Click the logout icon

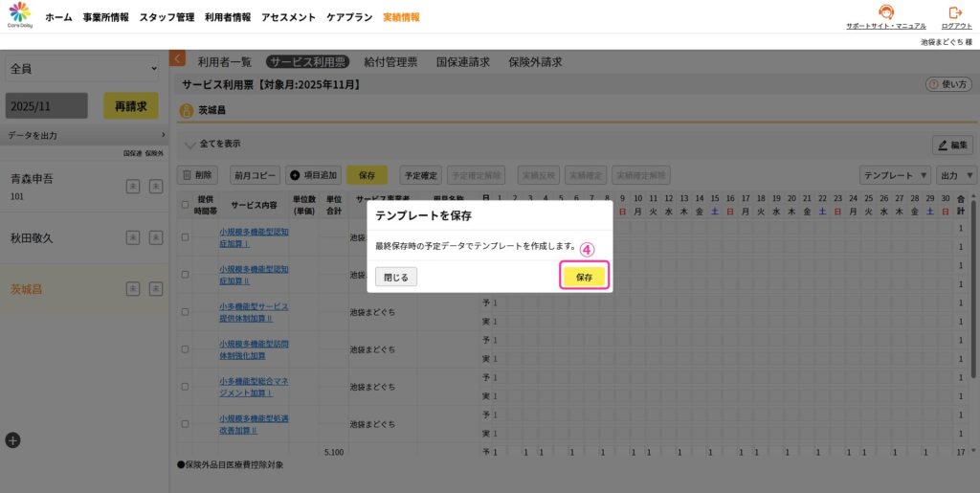pyautogui.click(x=954, y=12)
